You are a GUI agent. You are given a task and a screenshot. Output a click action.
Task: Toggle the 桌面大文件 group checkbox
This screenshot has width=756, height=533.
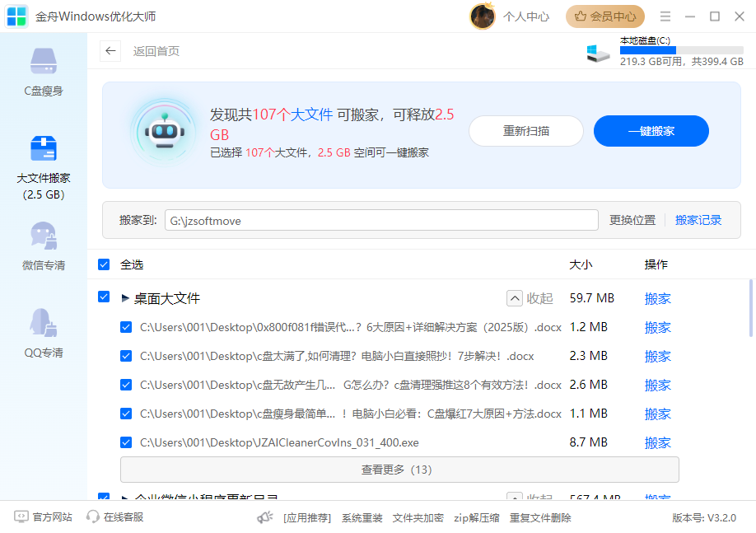[x=104, y=297]
